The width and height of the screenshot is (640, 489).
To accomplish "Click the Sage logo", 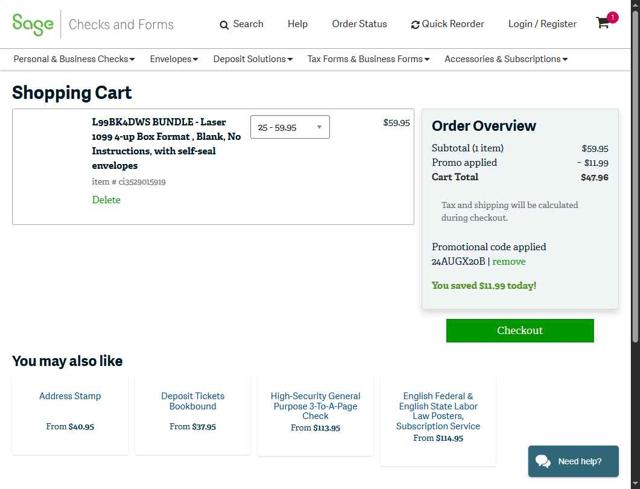I will [33, 24].
